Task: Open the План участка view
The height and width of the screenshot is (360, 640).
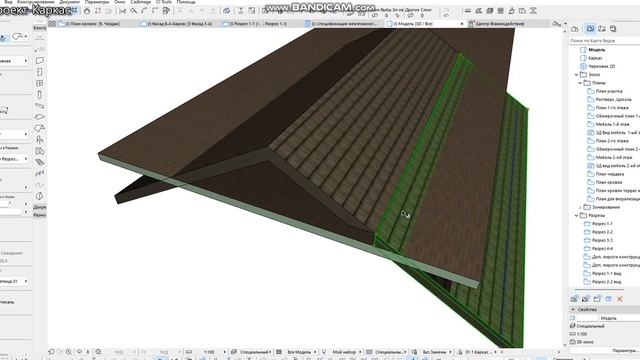Action: [x=609, y=91]
